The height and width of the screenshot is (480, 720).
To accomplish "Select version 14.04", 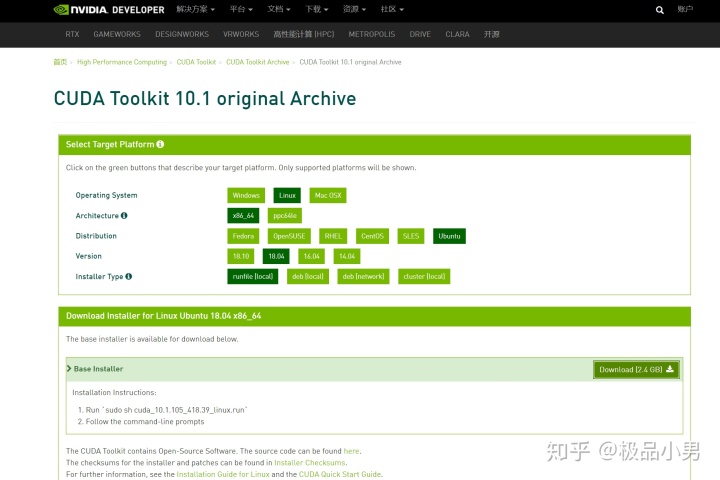I will (x=347, y=256).
